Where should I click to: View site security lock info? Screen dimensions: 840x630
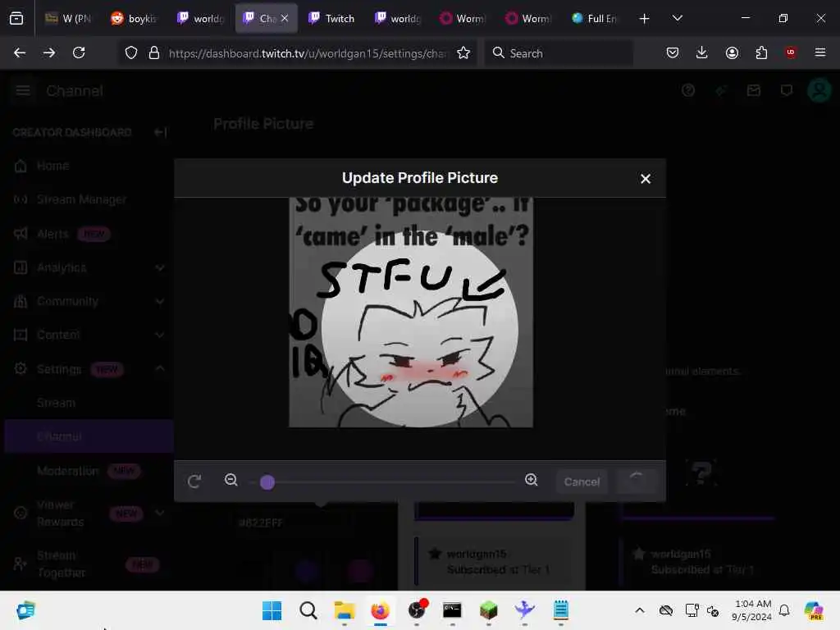click(x=154, y=52)
